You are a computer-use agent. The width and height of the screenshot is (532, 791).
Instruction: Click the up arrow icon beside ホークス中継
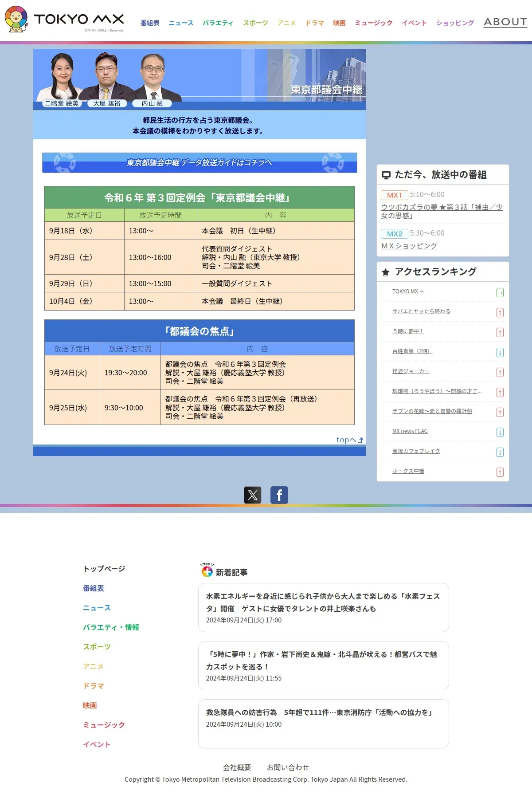(500, 472)
